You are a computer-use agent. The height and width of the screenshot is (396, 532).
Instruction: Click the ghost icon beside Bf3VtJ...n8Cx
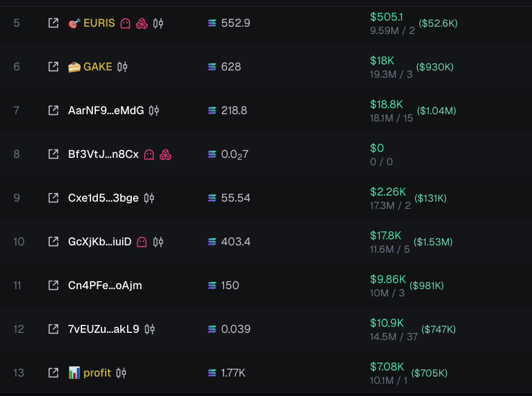pos(149,155)
